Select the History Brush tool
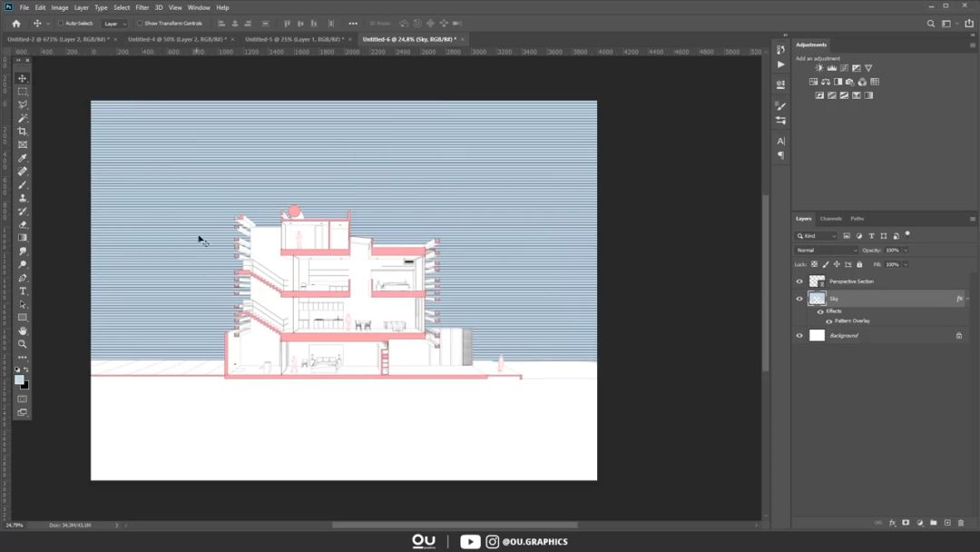Screen dimensions: 980x552 point(23,212)
